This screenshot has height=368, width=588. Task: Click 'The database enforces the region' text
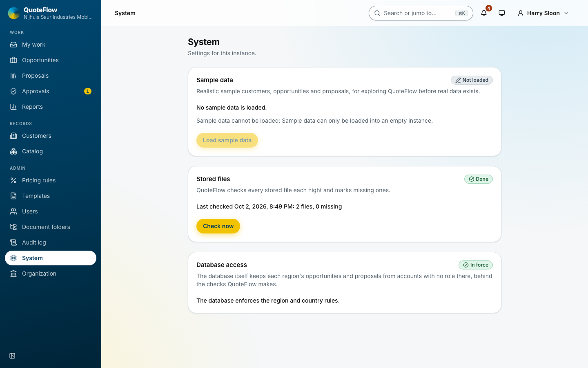(x=268, y=301)
